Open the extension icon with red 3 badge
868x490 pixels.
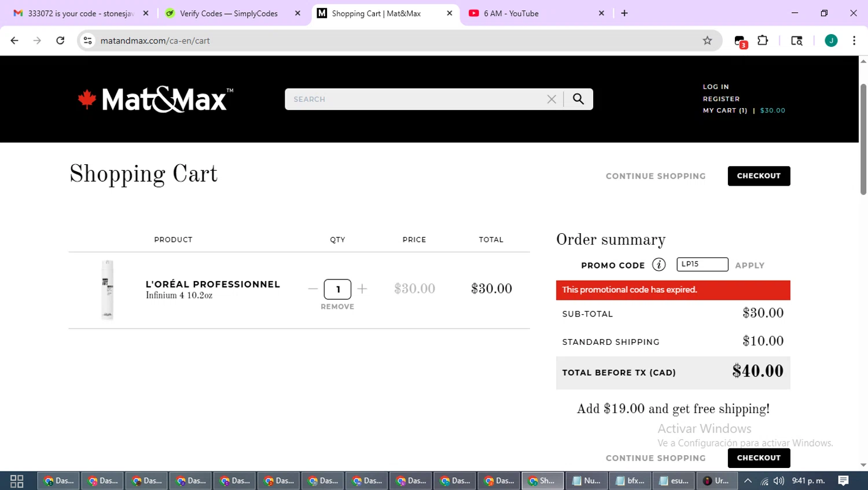[x=741, y=42]
